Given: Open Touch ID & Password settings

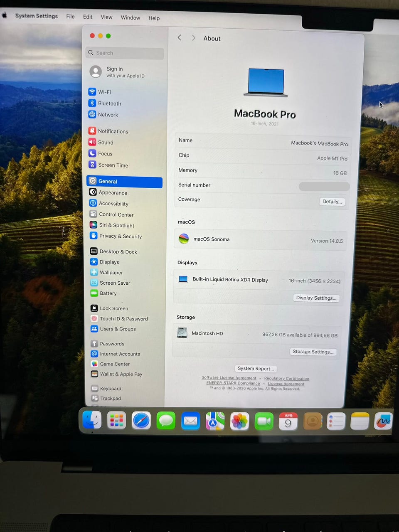Looking at the screenshot, I should [x=119, y=319].
